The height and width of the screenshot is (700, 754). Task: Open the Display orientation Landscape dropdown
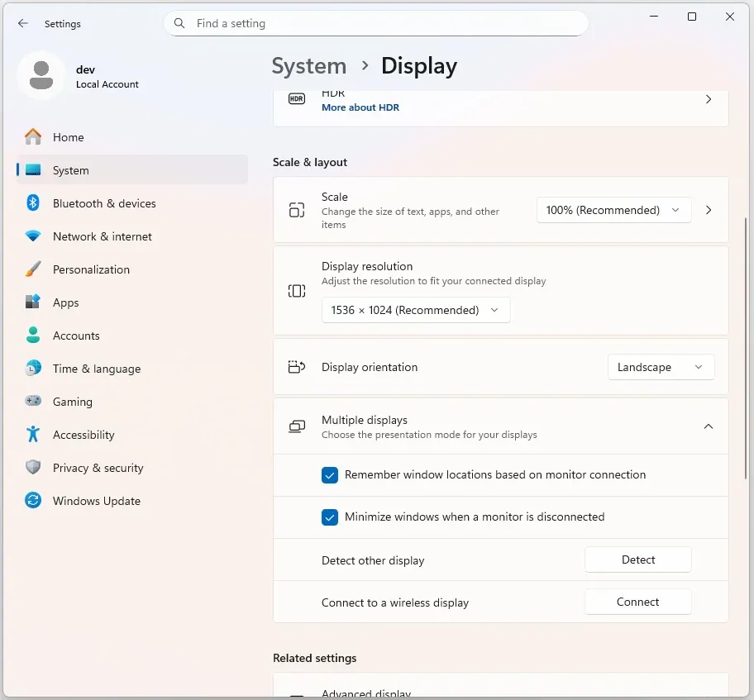pos(660,367)
